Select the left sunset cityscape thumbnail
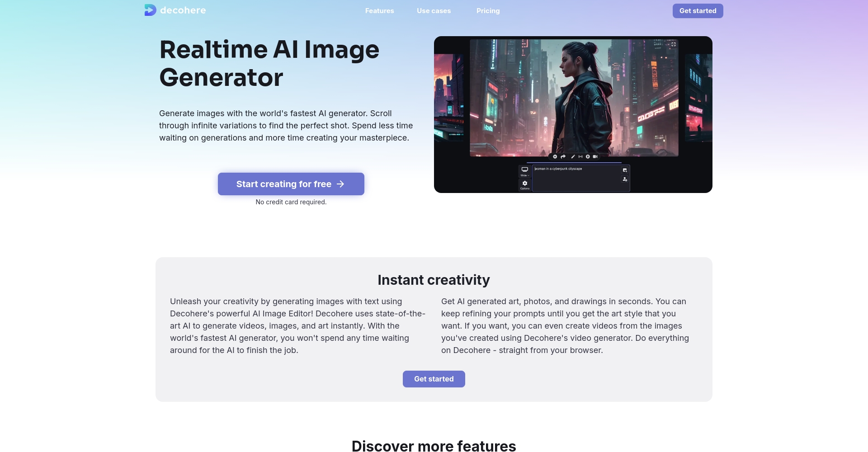This screenshot has height=452, width=868. pos(448,97)
